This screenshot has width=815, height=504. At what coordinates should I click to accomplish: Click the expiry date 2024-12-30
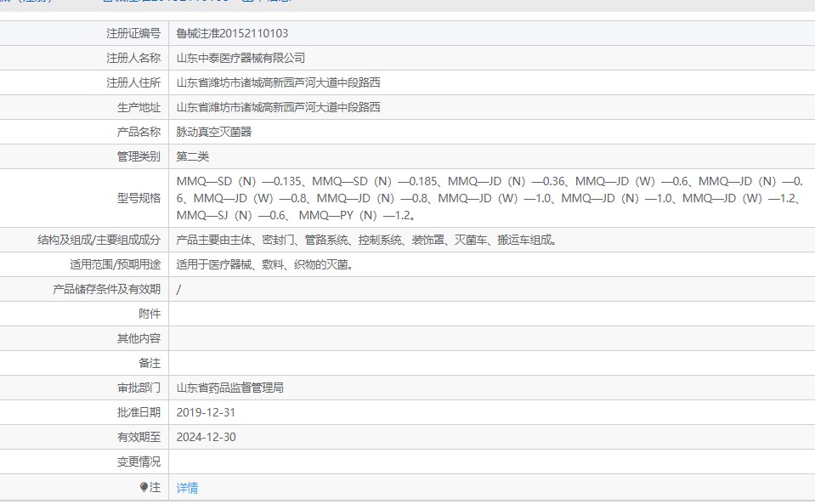(x=206, y=437)
